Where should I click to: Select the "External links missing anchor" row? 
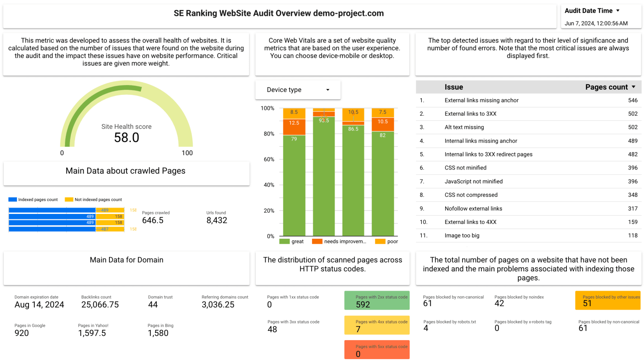coord(481,100)
